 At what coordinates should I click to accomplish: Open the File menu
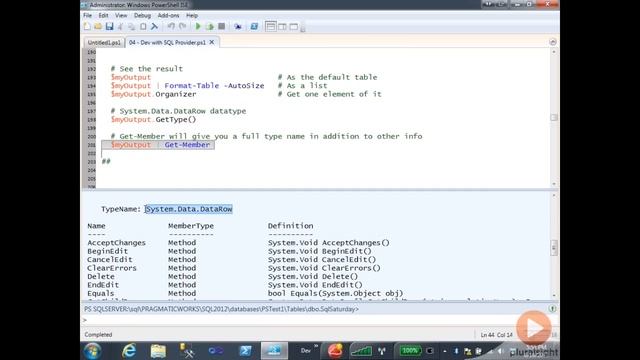tap(87, 16)
